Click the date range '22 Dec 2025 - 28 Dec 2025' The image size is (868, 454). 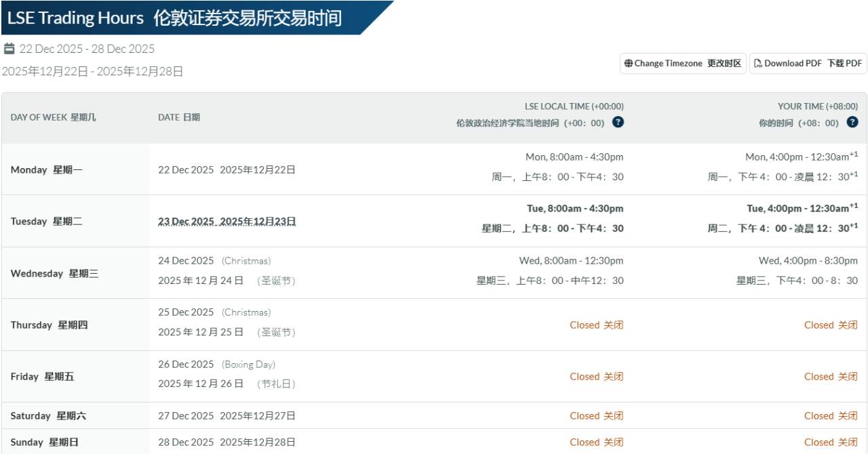click(87, 49)
